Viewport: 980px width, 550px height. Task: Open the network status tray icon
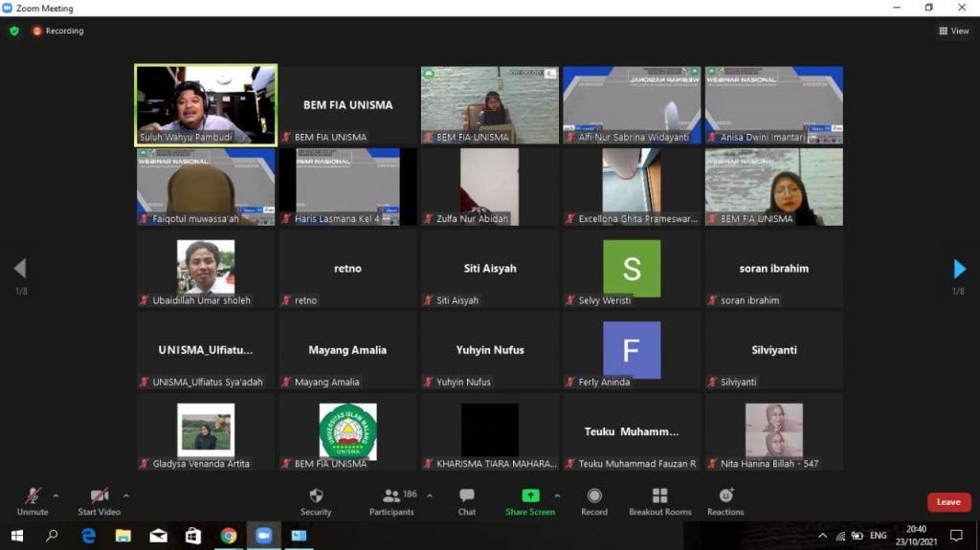(840, 536)
